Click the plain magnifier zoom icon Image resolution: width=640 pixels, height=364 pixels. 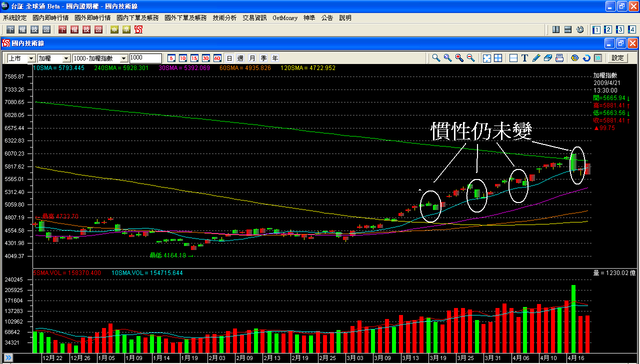(x=436, y=58)
